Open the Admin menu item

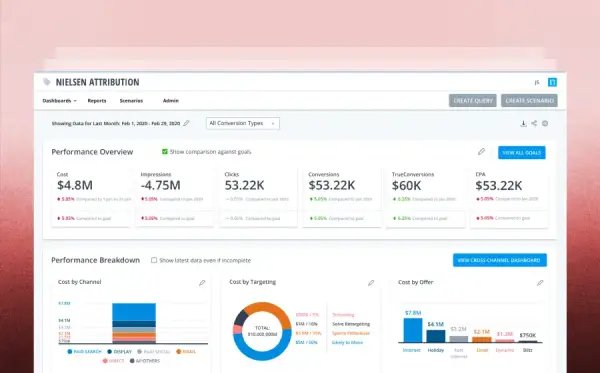point(171,101)
